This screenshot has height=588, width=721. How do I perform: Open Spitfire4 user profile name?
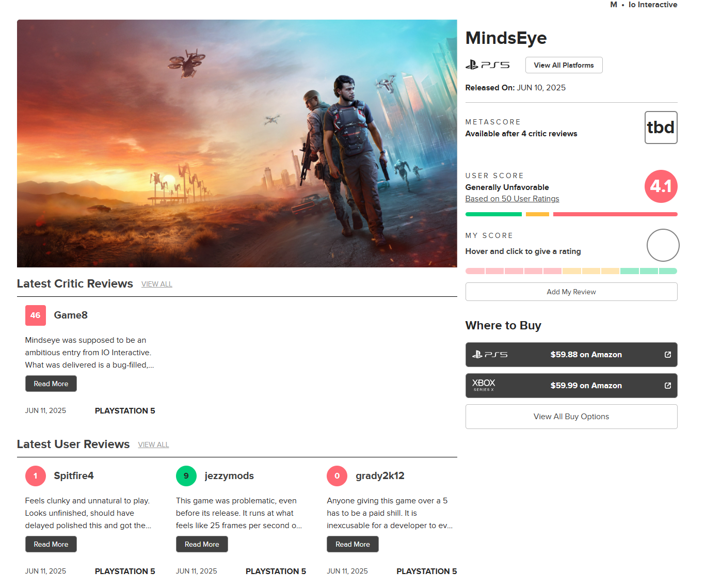click(74, 476)
